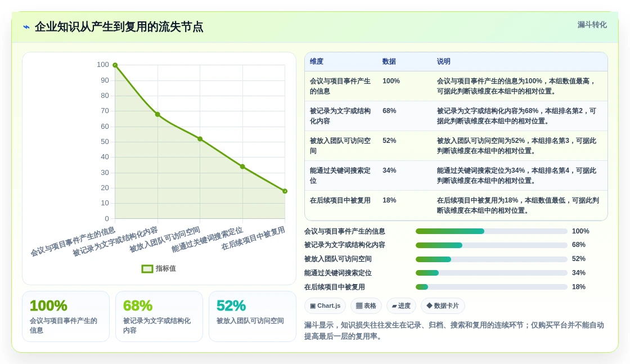Click the 68% value in the table
The width and height of the screenshot is (630, 364).
[x=389, y=110]
